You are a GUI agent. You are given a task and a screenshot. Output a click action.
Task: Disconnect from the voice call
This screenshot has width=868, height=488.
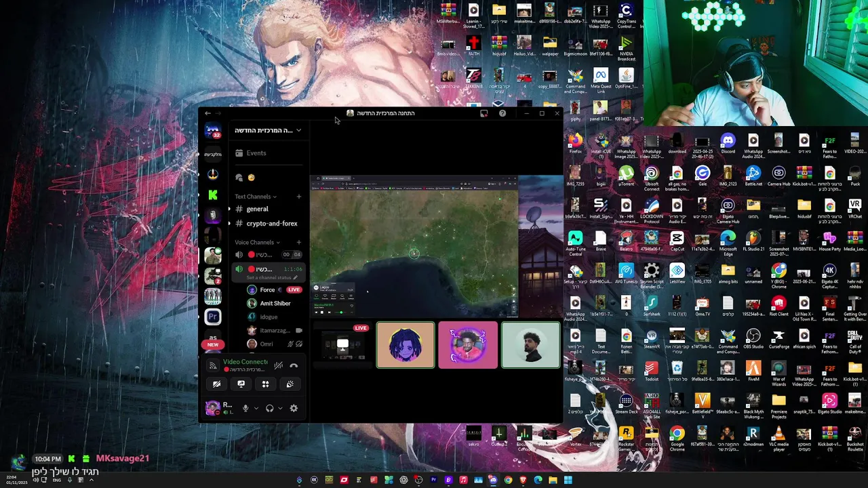pyautogui.click(x=294, y=365)
